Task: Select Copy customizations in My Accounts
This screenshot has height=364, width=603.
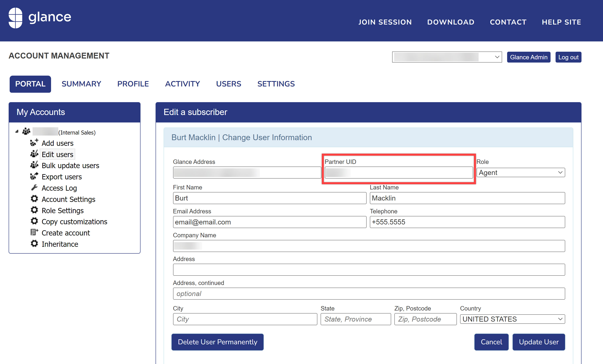Action: point(74,222)
